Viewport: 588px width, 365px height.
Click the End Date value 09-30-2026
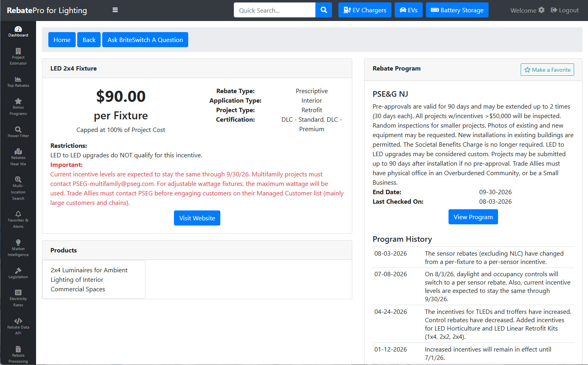point(495,192)
